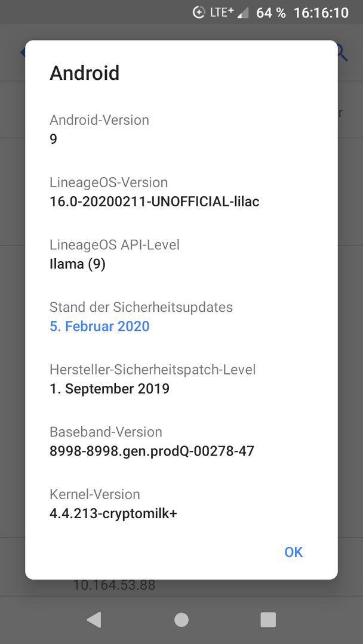Tap the Stand der Sicherheitsupdates label
The width and height of the screenshot is (363, 644).
pyautogui.click(x=141, y=307)
